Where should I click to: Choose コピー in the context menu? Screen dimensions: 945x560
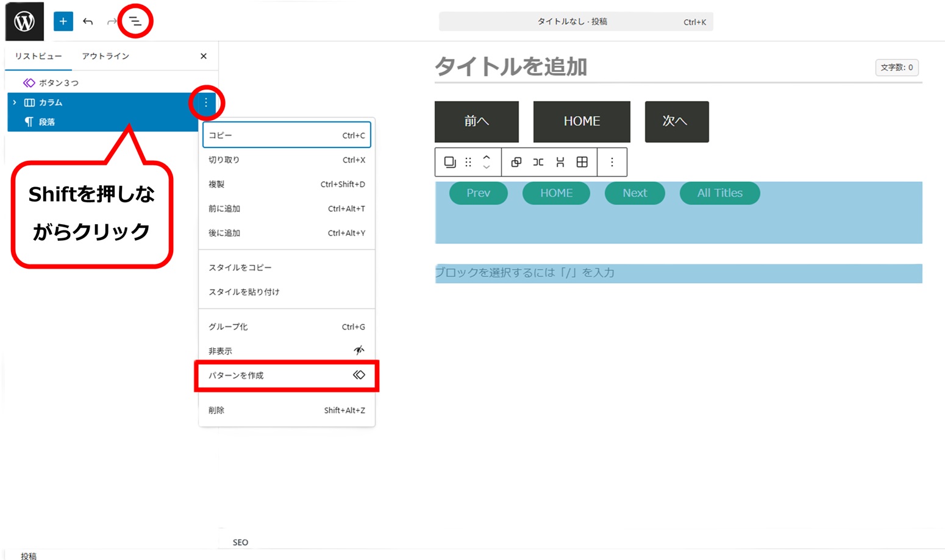click(x=287, y=135)
